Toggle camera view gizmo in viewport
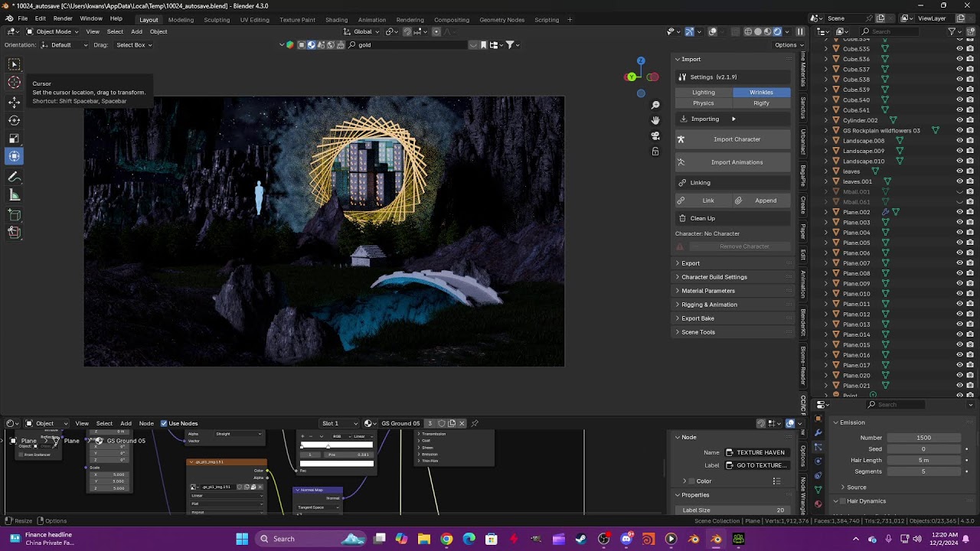The height and width of the screenshot is (551, 980). (655, 135)
